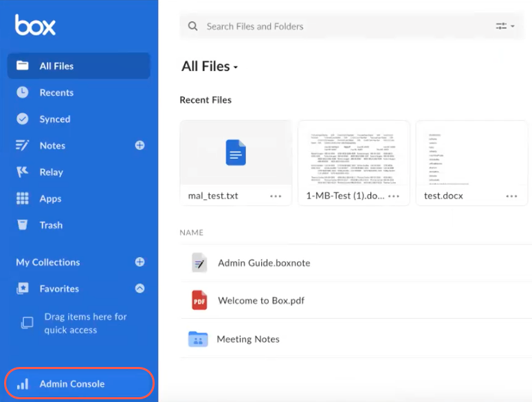Focus the Search Files and Folders field
532x402 pixels.
pyautogui.click(x=351, y=26)
